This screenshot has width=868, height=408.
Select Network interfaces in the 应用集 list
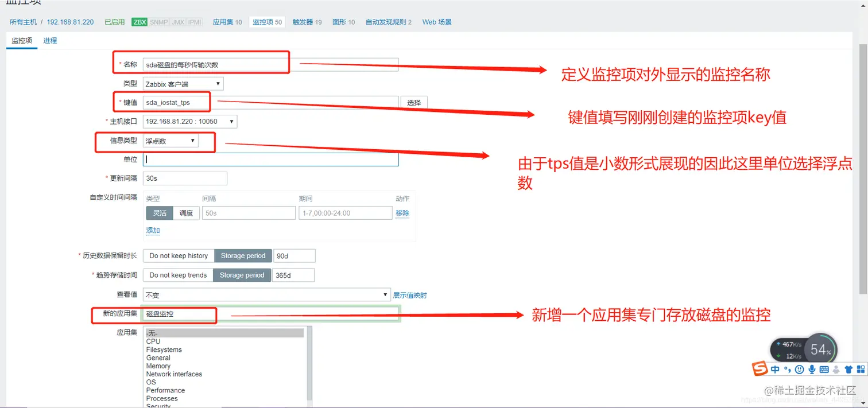pos(224,374)
